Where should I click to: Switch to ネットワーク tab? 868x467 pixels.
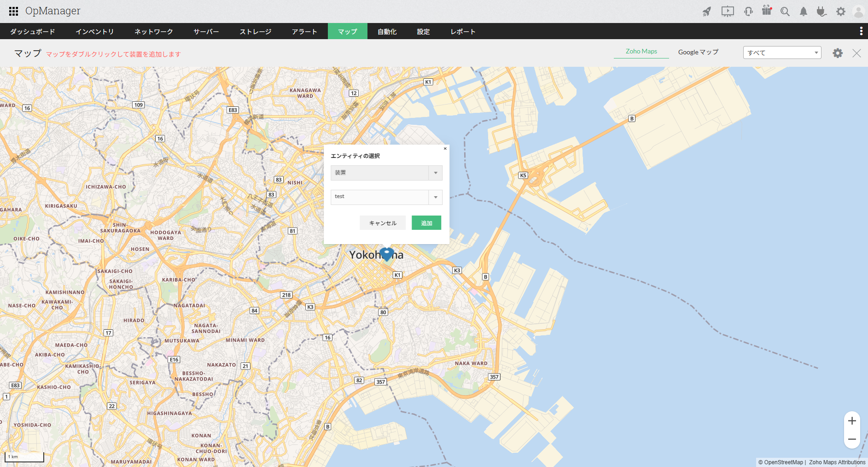(154, 31)
